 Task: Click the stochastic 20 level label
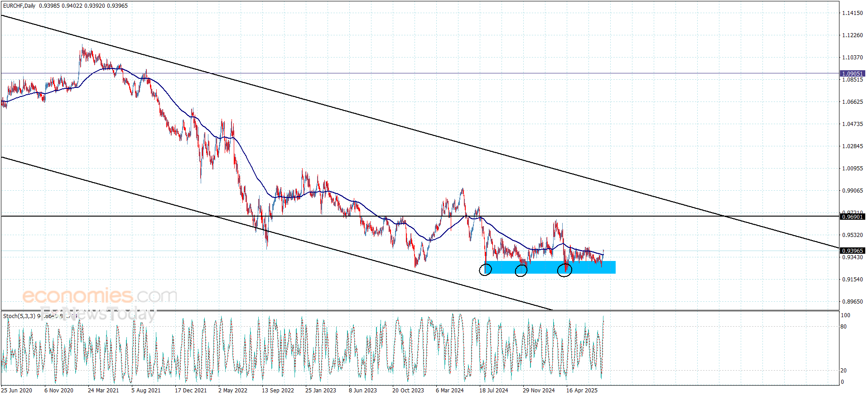(x=844, y=371)
